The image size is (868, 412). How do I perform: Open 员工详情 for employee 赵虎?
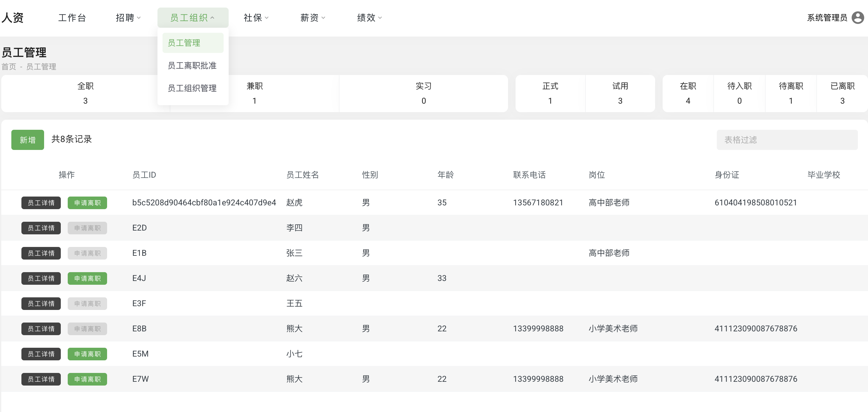[41, 203]
